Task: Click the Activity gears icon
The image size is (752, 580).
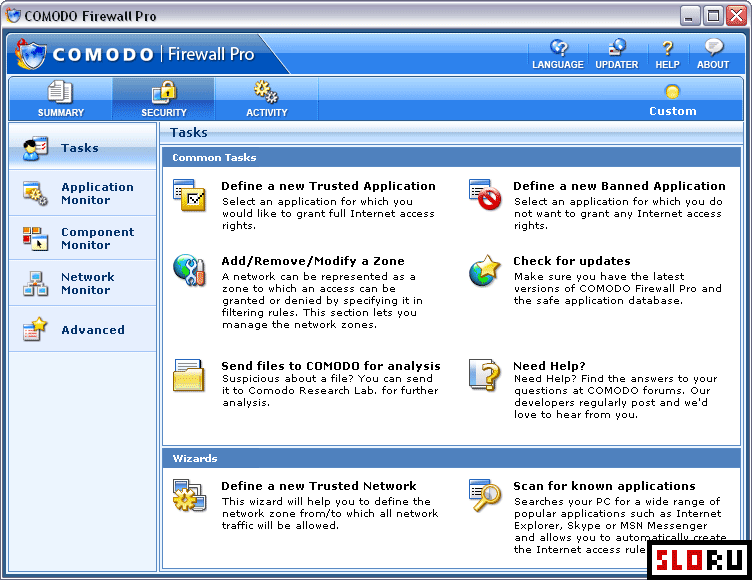Action: coord(266,91)
